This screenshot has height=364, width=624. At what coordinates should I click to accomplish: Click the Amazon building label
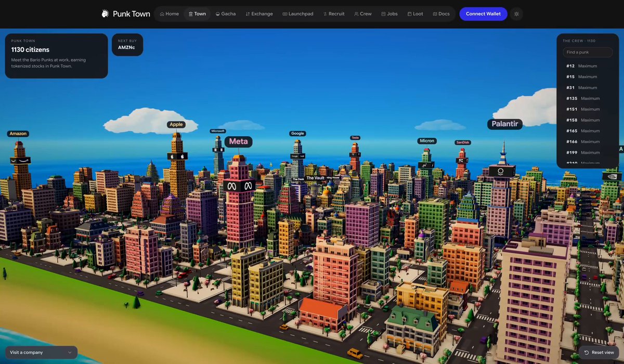pyautogui.click(x=18, y=134)
